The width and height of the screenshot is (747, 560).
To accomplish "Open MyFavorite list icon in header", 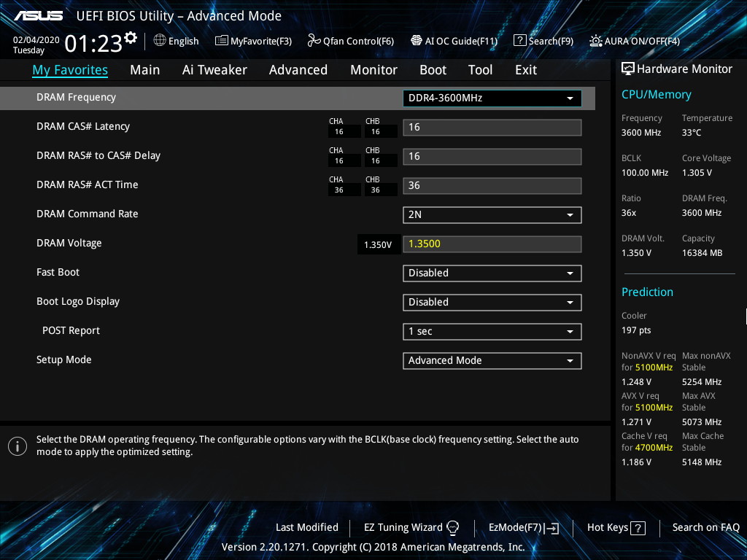I will (x=222, y=41).
